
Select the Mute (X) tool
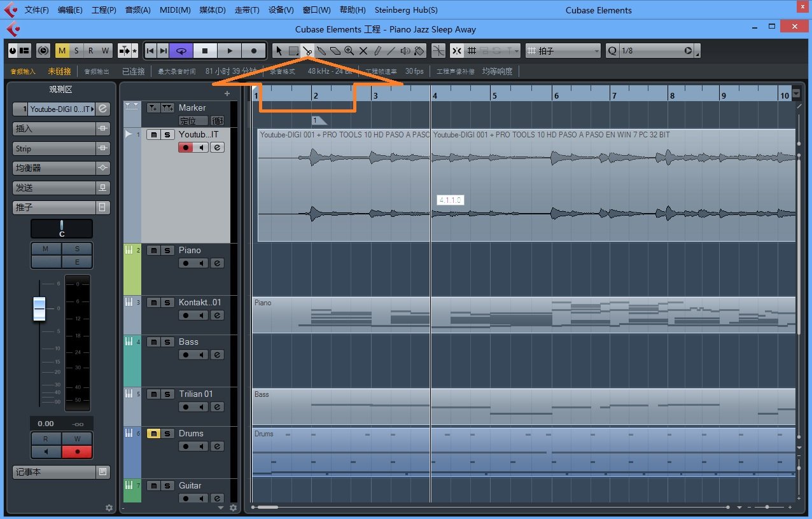(x=363, y=51)
